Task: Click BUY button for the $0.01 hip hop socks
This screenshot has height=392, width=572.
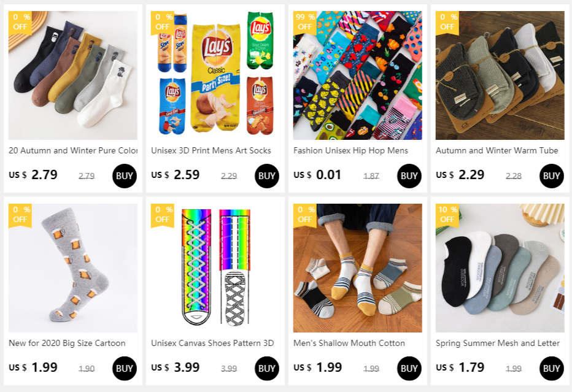Action: pos(409,176)
